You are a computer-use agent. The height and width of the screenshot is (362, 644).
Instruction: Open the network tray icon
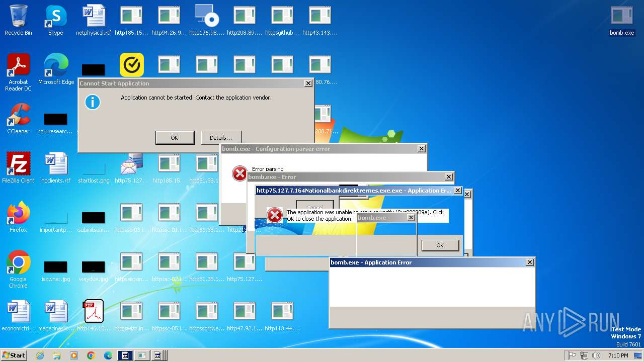point(584,355)
